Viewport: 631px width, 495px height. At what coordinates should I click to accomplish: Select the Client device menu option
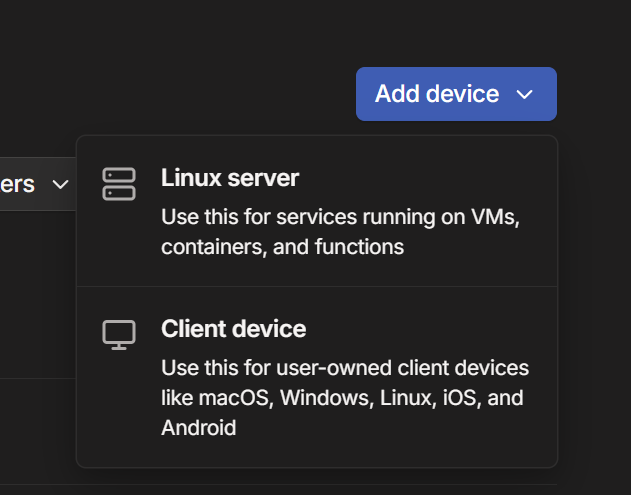coord(317,377)
